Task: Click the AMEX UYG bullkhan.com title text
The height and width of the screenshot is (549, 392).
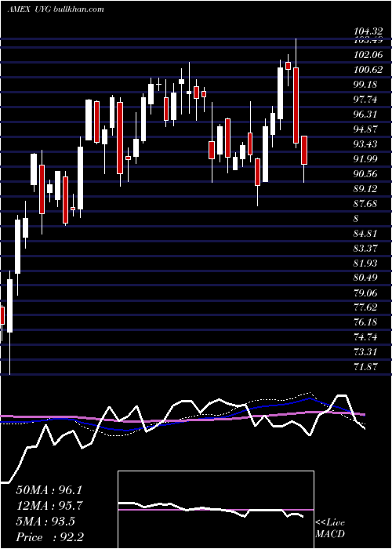Action: click(x=56, y=9)
